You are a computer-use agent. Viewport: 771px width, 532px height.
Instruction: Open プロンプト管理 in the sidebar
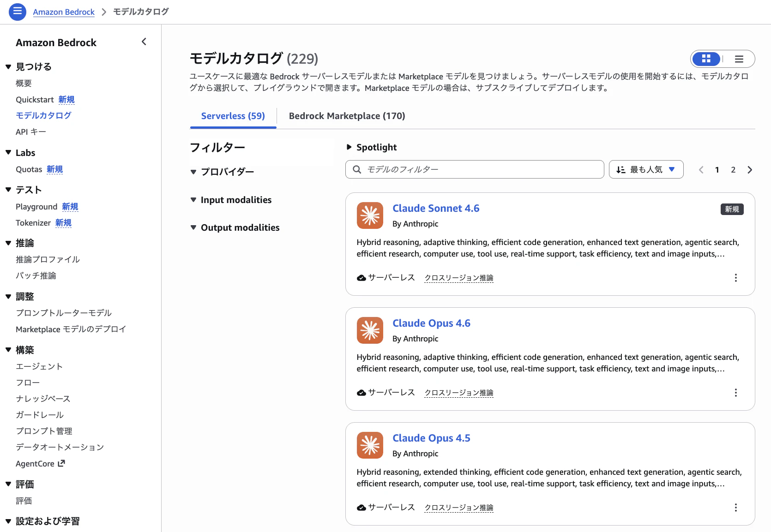click(x=44, y=431)
